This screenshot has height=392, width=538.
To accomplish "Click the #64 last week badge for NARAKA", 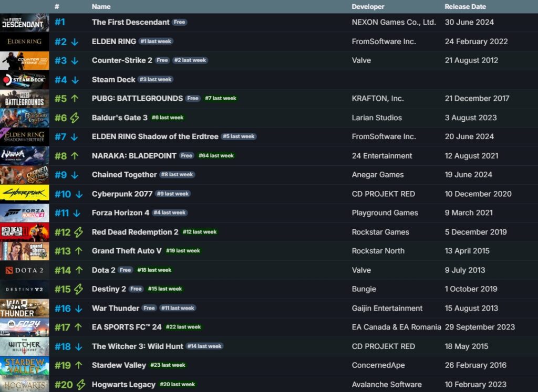I will (x=216, y=156).
